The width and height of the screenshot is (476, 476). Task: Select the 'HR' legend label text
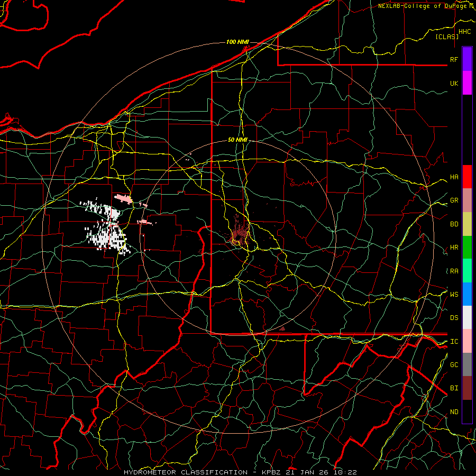[454, 248]
